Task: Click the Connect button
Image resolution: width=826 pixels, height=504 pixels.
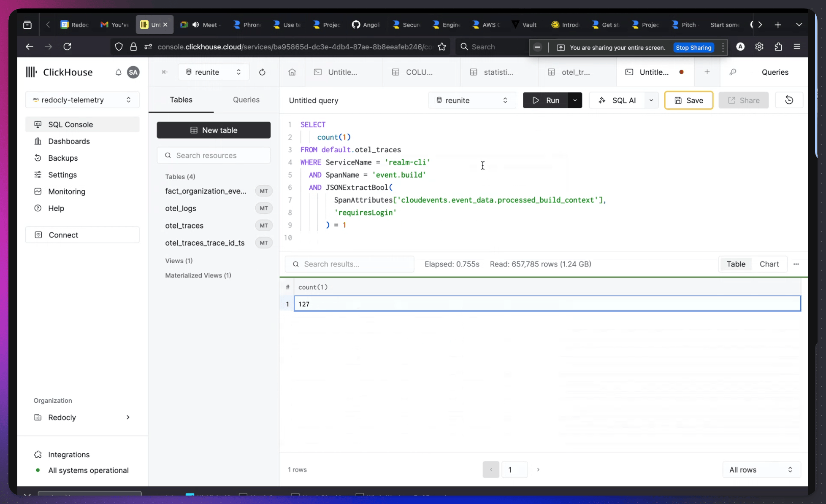Action: pyautogui.click(x=82, y=235)
